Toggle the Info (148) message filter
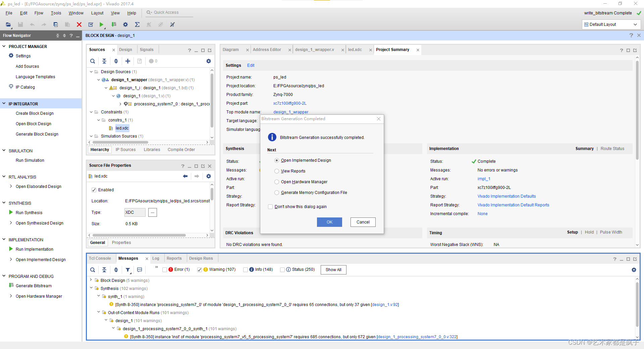The width and height of the screenshot is (644, 349). [x=246, y=270]
